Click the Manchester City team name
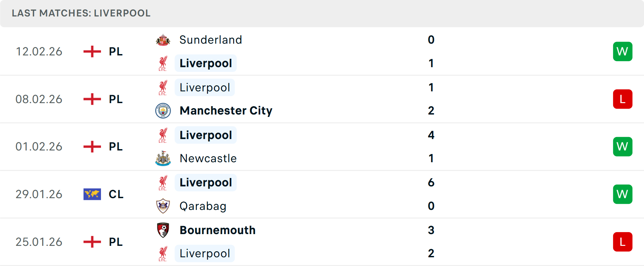 click(x=226, y=110)
